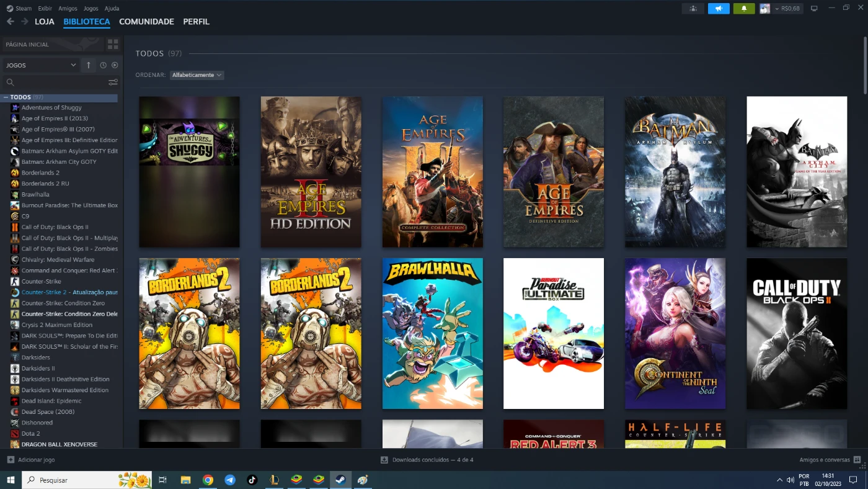Open Brawlhalla cover tile

(x=432, y=334)
